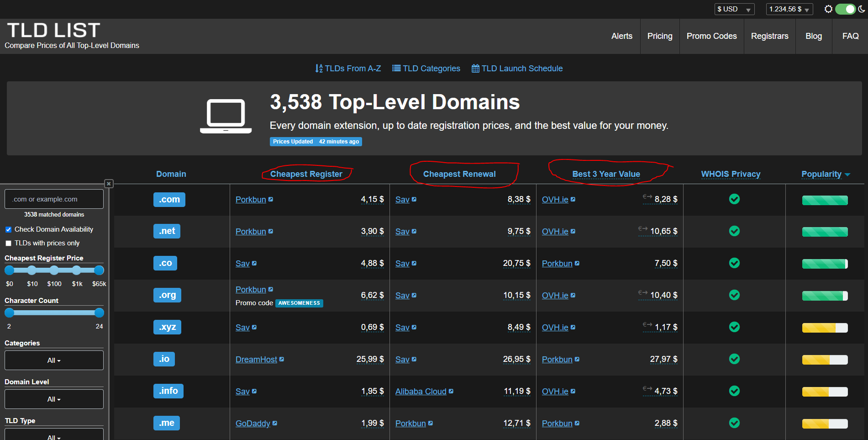The image size is (868, 440).
Task: Click the WHOIS privacy checkmark for .io
Action: pos(734,359)
